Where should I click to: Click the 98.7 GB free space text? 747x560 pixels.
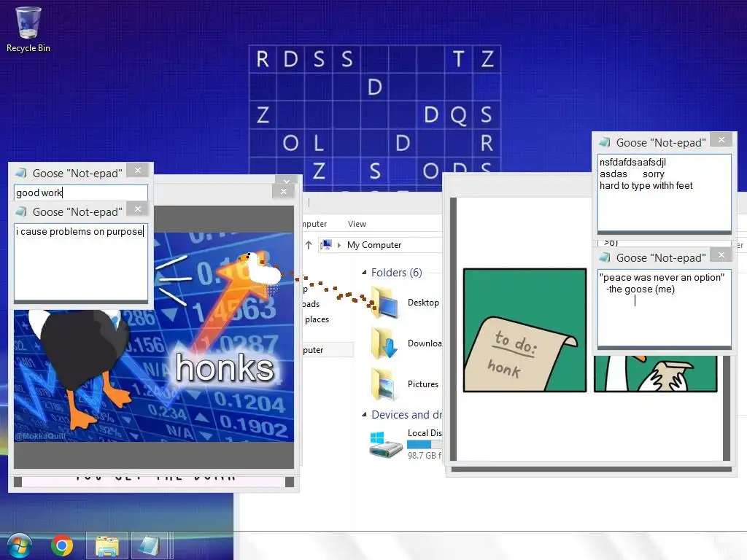click(x=424, y=455)
